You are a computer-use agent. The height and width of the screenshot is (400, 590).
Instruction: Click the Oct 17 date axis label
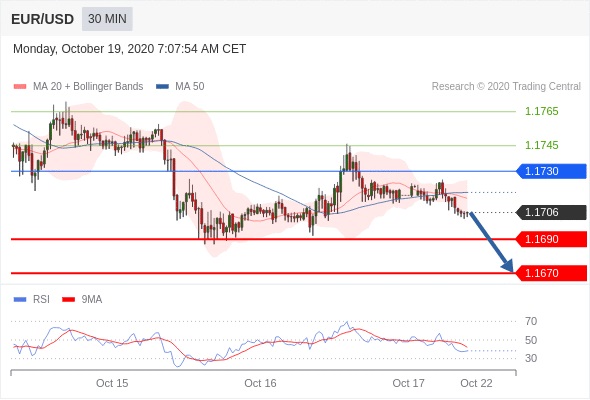409,383
